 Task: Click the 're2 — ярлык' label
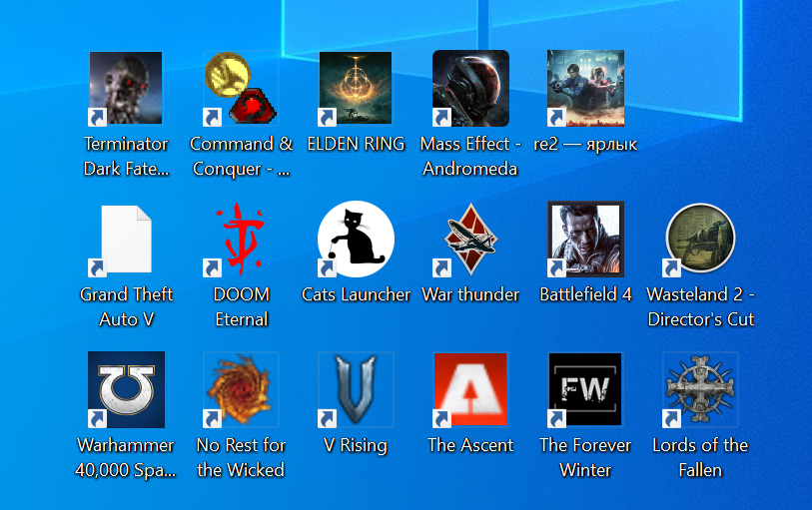(585, 145)
